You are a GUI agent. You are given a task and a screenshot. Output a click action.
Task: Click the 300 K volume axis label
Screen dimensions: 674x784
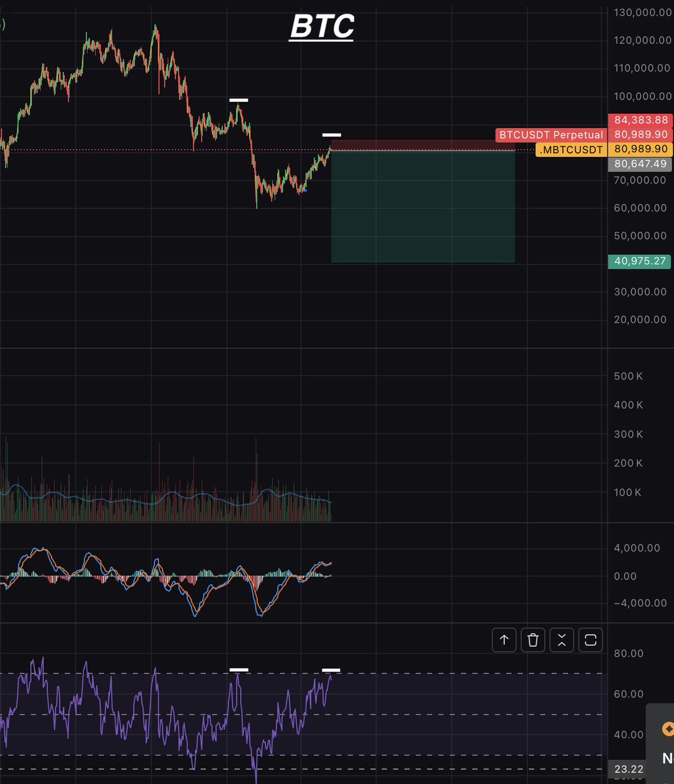(x=628, y=434)
